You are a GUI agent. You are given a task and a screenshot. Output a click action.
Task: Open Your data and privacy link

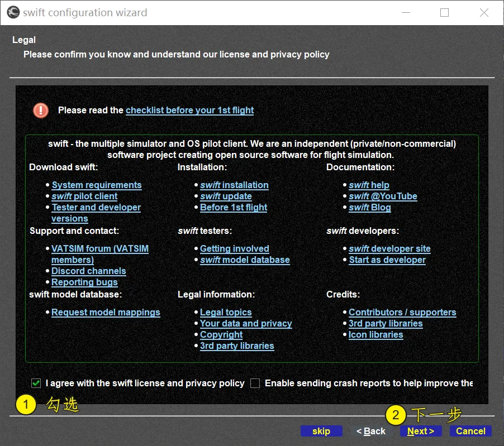coord(246,323)
